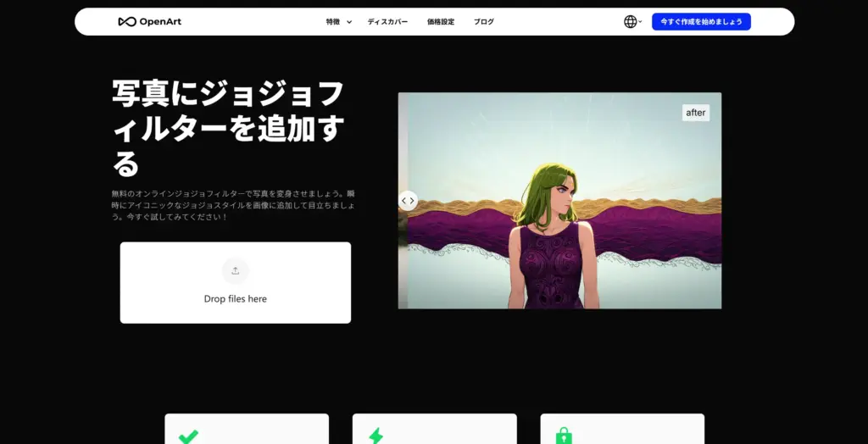Open the ディスカバー menu item

[387, 21]
